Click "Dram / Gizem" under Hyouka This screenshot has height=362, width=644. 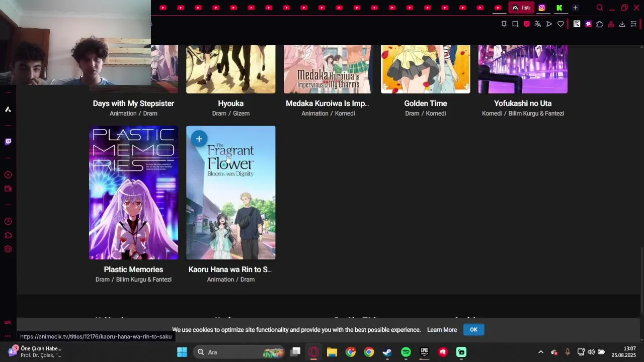pos(231,114)
